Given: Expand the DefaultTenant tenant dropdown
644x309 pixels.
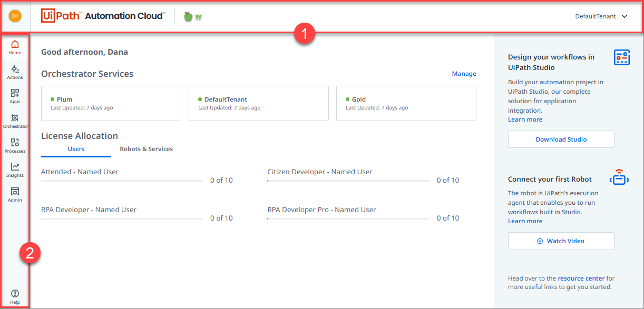Looking at the screenshot, I should (x=601, y=16).
